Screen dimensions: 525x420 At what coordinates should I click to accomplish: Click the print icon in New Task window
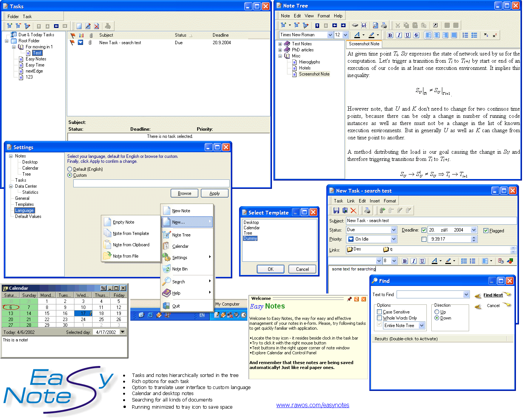[x=367, y=210]
